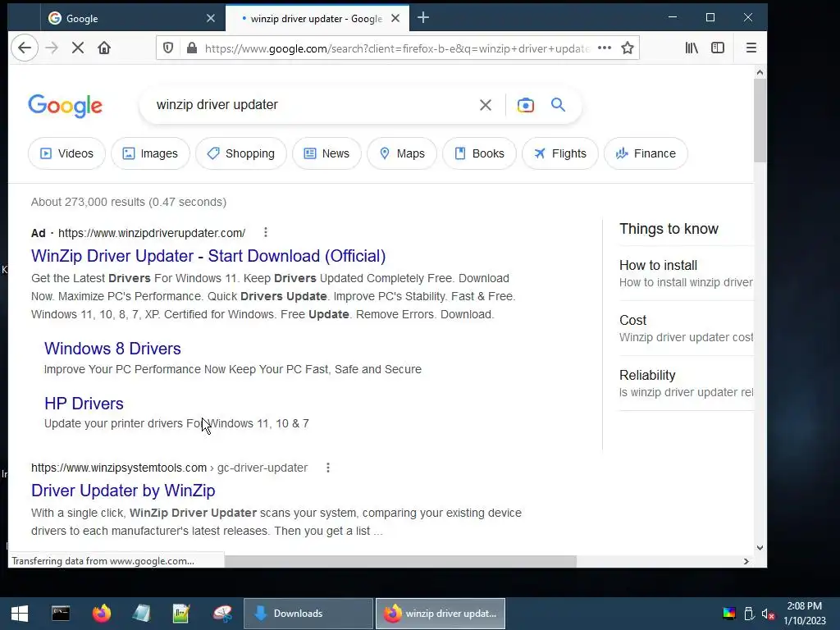Click the volume muted tray icon
Image resolution: width=840 pixels, height=630 pixels.
point(768,614)
